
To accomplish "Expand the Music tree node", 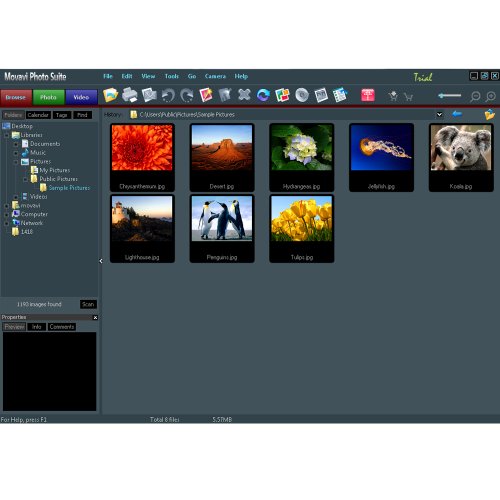I will pos(16,153).
